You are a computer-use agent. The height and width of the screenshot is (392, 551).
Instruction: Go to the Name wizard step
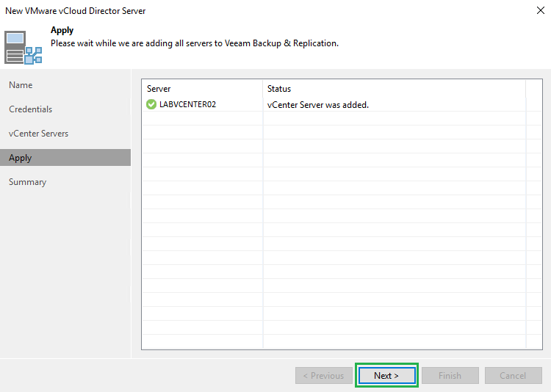(21, 85)
